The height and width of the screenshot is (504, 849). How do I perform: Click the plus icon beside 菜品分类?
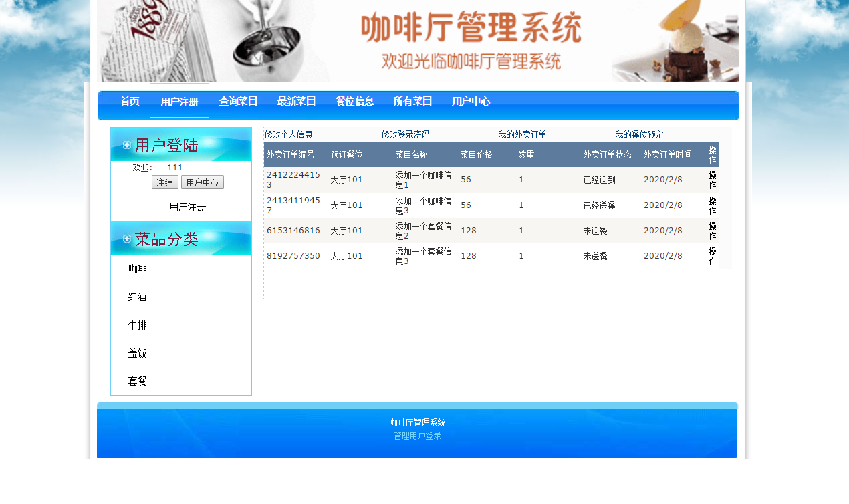coord(127,239)
